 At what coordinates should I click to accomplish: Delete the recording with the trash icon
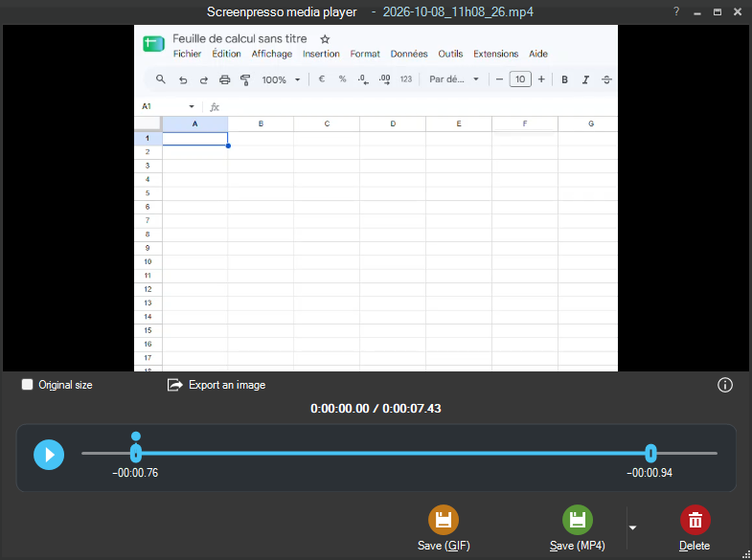(x=695, y=527)
